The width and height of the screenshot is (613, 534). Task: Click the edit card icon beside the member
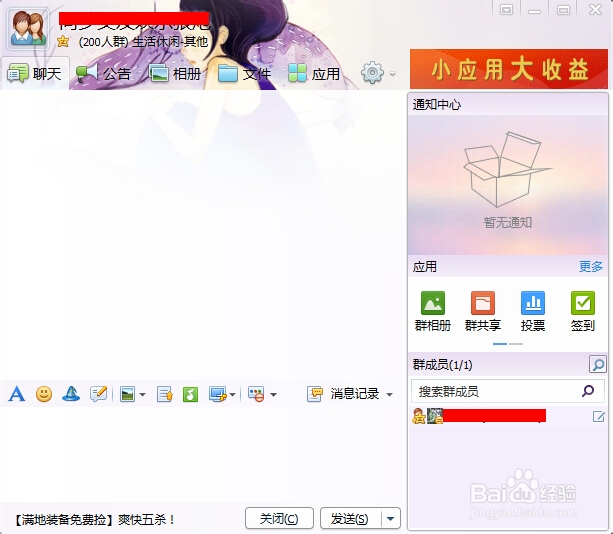click(599, 416)
